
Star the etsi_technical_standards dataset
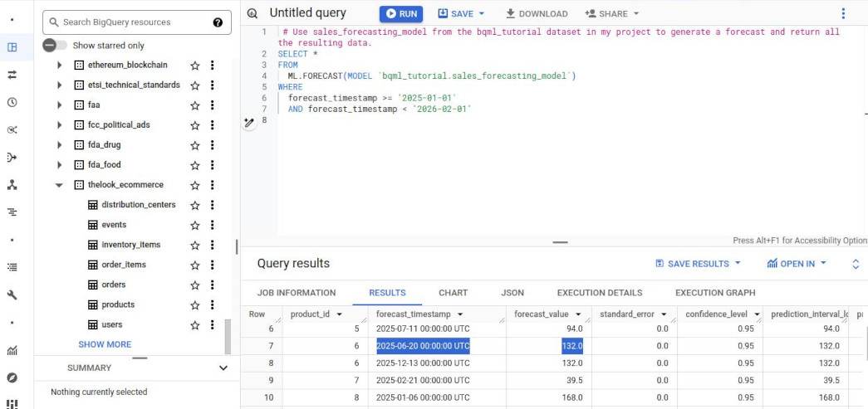[195, 85]
